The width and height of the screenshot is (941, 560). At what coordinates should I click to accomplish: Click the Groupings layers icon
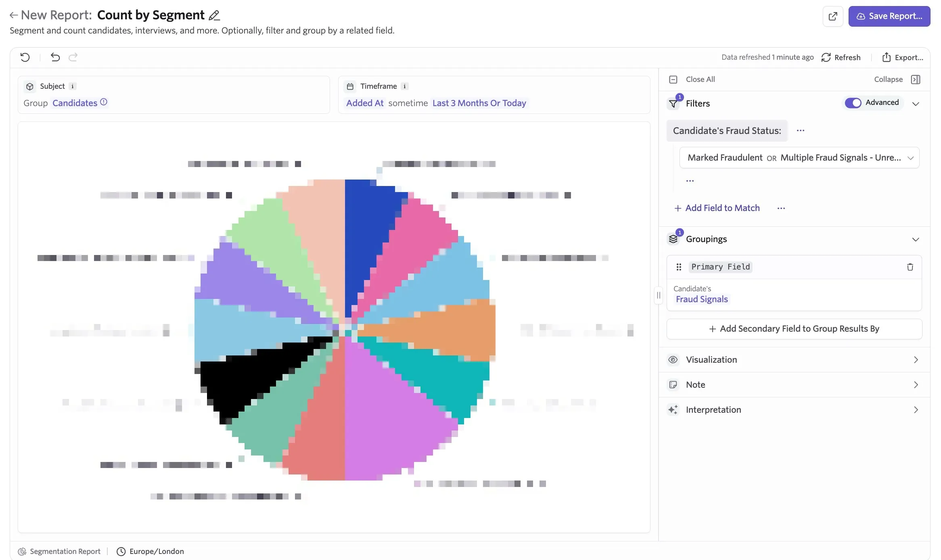click(673, 239)
